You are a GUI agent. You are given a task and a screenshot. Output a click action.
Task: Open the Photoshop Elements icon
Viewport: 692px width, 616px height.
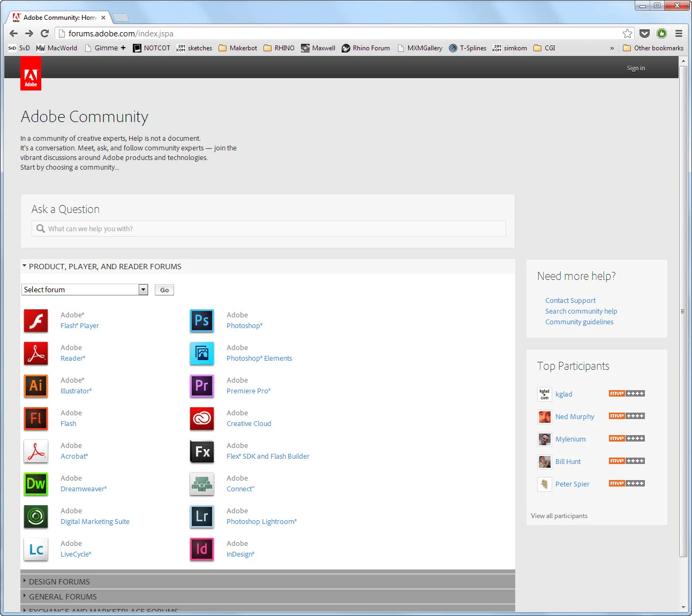point(202,353)
